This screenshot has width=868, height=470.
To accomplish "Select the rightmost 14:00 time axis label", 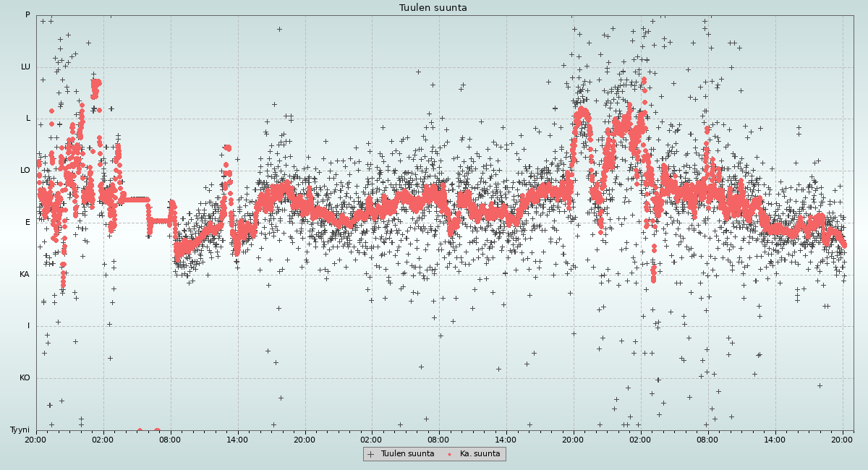I will [775, 439].
